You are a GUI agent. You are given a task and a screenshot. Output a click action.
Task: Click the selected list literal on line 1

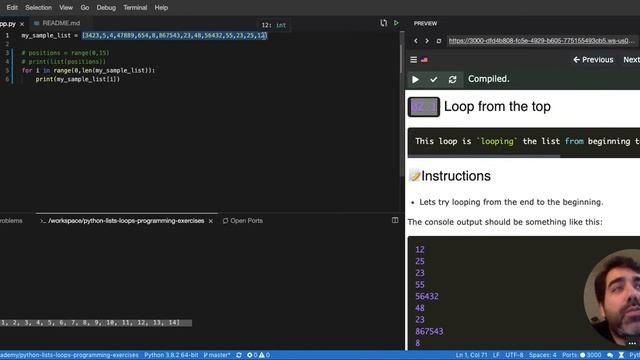(174, 36)
